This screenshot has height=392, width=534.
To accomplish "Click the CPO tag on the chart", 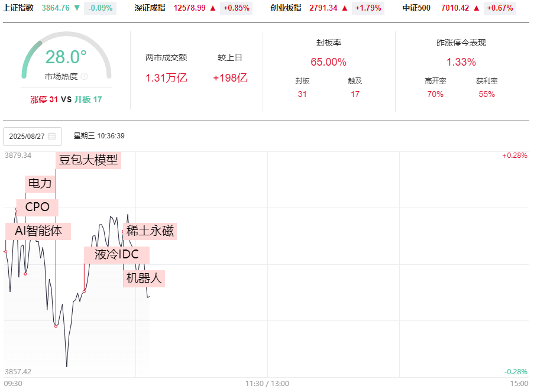I will click(x=37, y=208).
